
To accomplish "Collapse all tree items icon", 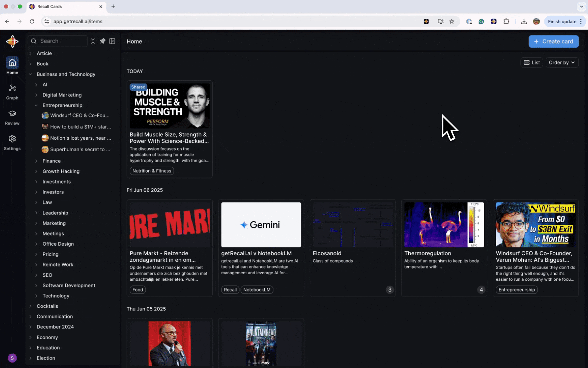I will point(93,41).
